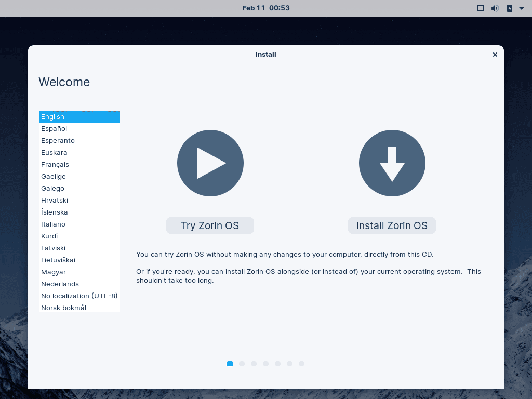The height and width of the screenshot is (399, 532).
Task: Choose Íslenska from the list
Action: tap(79, 212)
